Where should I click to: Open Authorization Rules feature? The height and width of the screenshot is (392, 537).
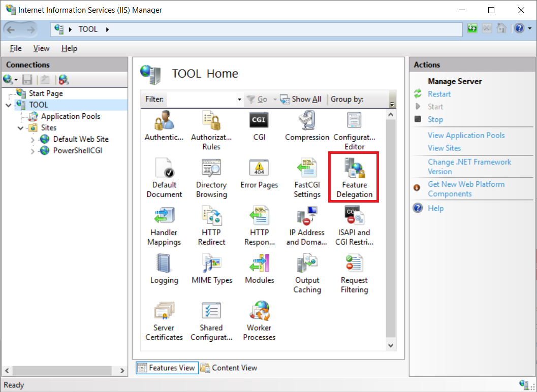point(211,130)
